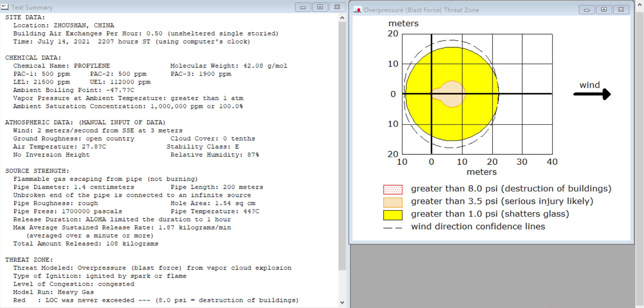Maximize the Overpressure Threat Zone window

point(604,10)
